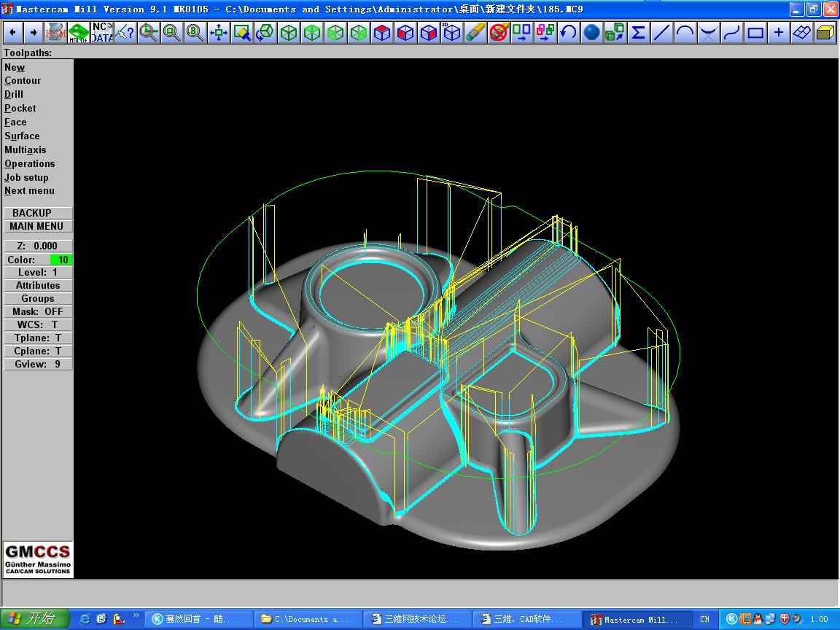Select the Create spline tool icon
Image resolution: width=840 pixels, height=630 pixels.
click(731, 34)
